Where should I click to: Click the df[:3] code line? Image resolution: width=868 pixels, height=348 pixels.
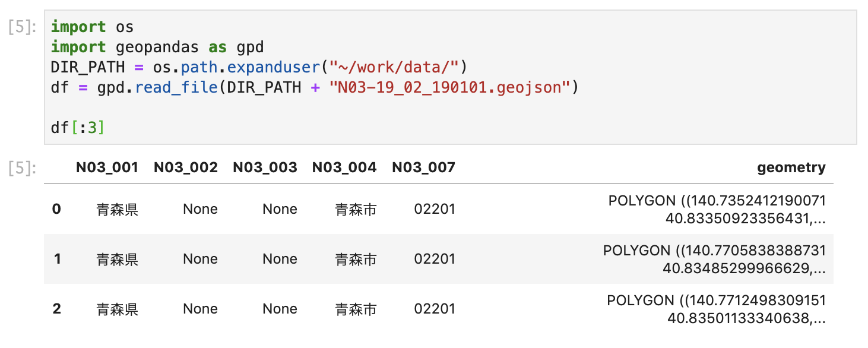tap(78, 127)
